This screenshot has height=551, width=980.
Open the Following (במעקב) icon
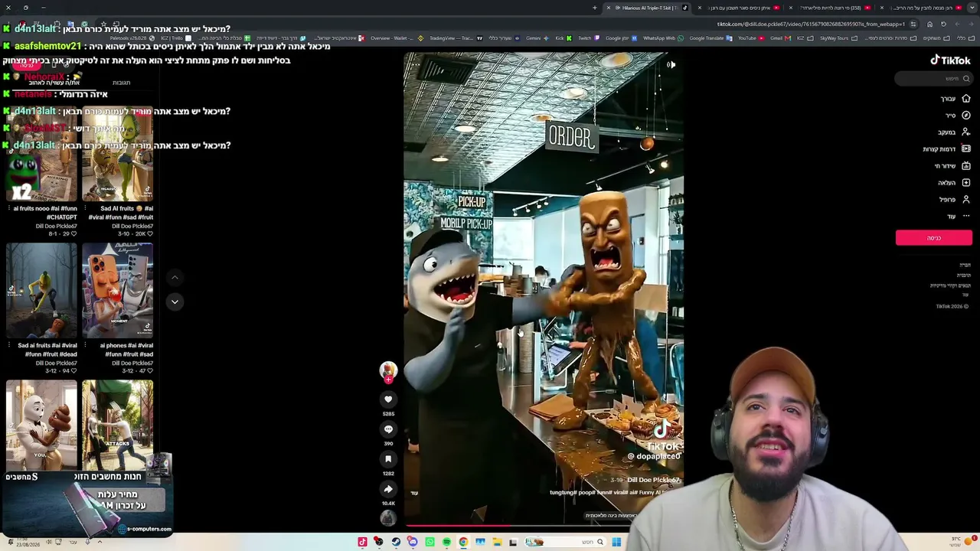point(965,132)
